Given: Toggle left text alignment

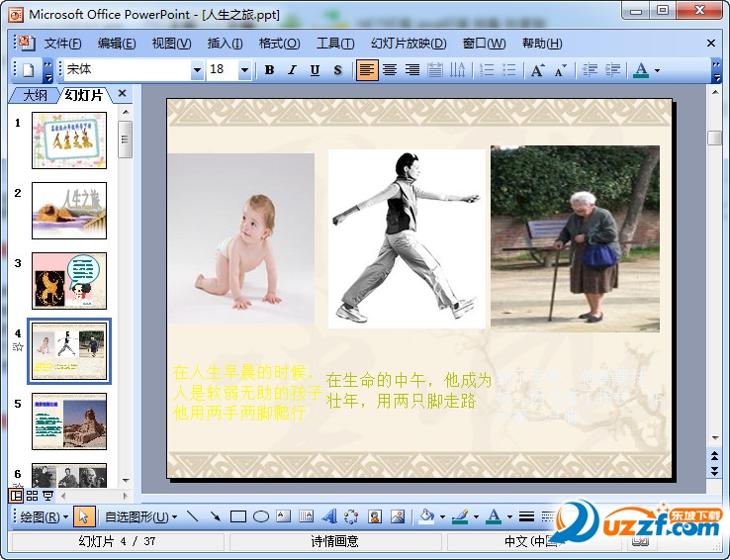Looking at the screenshot, I should click(x=367, y=70).
